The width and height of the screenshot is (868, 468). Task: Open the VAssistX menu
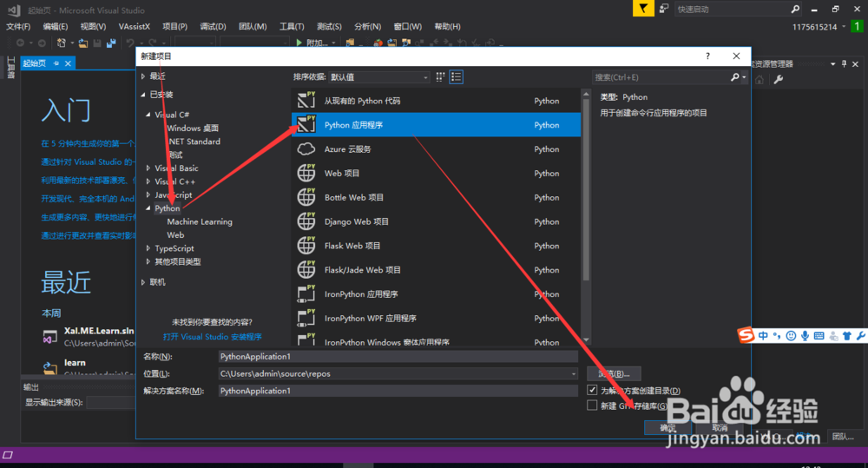(134, 27)
